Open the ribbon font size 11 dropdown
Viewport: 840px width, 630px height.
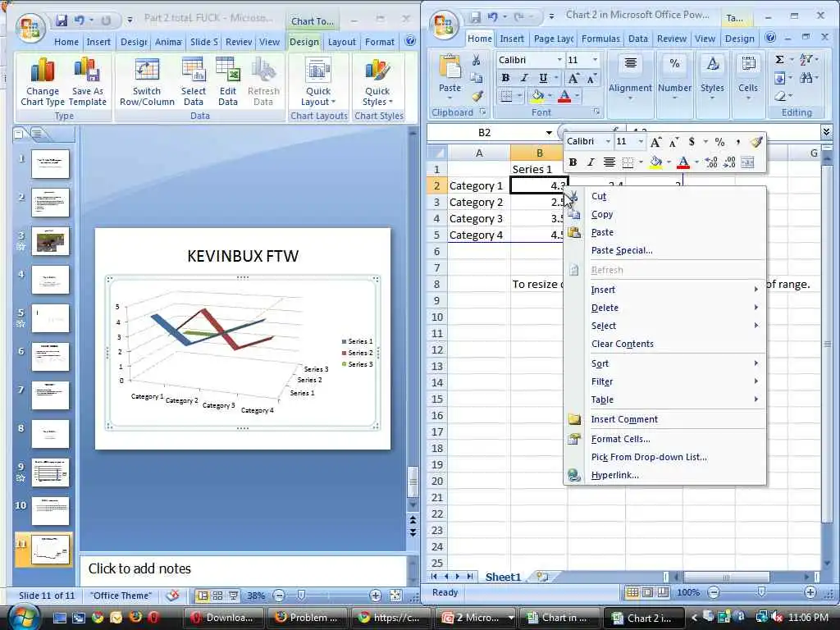595,60
